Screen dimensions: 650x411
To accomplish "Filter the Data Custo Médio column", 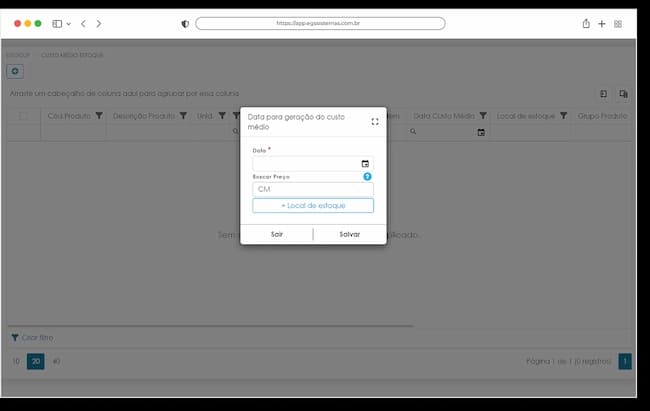I will [x=483, y=116].
